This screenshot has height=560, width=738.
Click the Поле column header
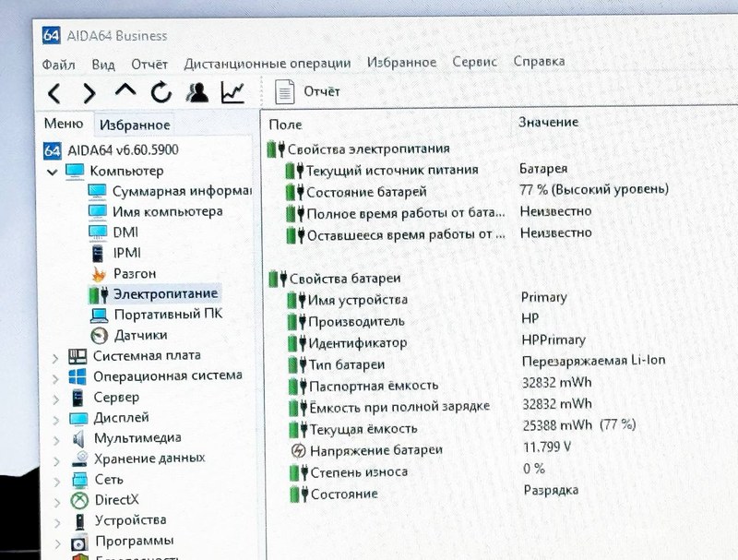pos(285,125)
